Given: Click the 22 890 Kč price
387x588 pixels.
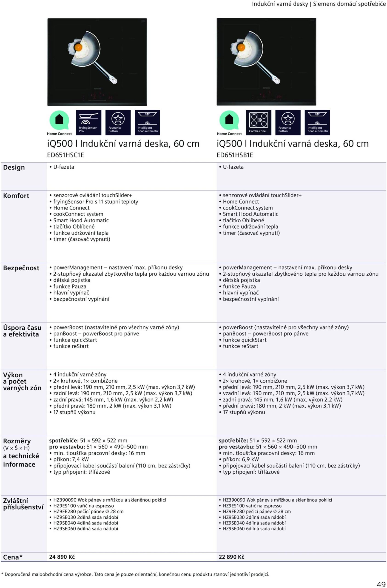Looking at the screenshot, I should pos(231,557).
